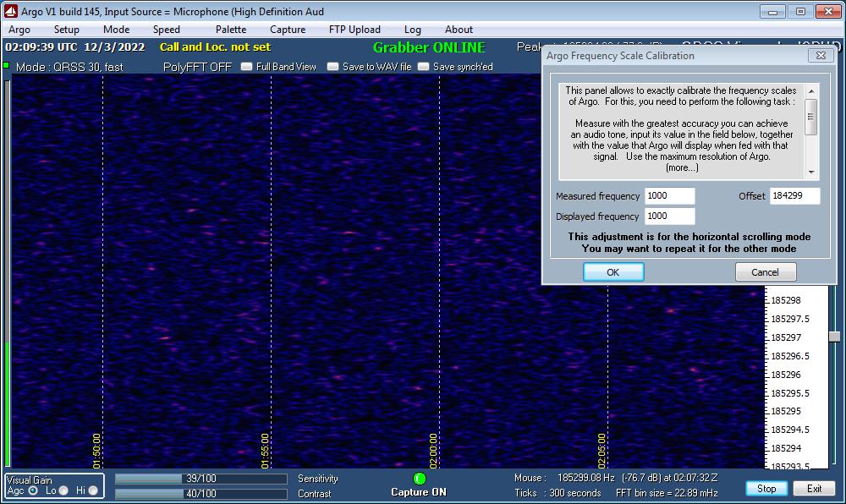Click the Grabber ONLINE status text
This screenshot has height=504, width=846.
pyautogui.click(x=430, y=47)
